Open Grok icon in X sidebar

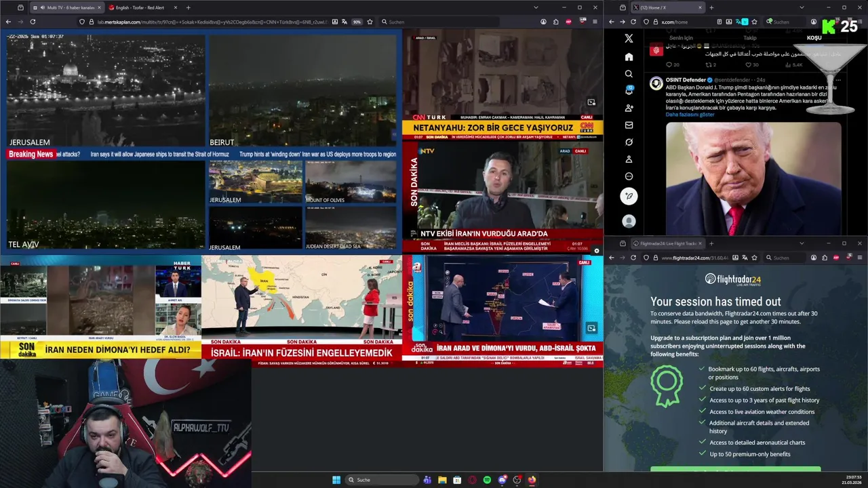629,142
